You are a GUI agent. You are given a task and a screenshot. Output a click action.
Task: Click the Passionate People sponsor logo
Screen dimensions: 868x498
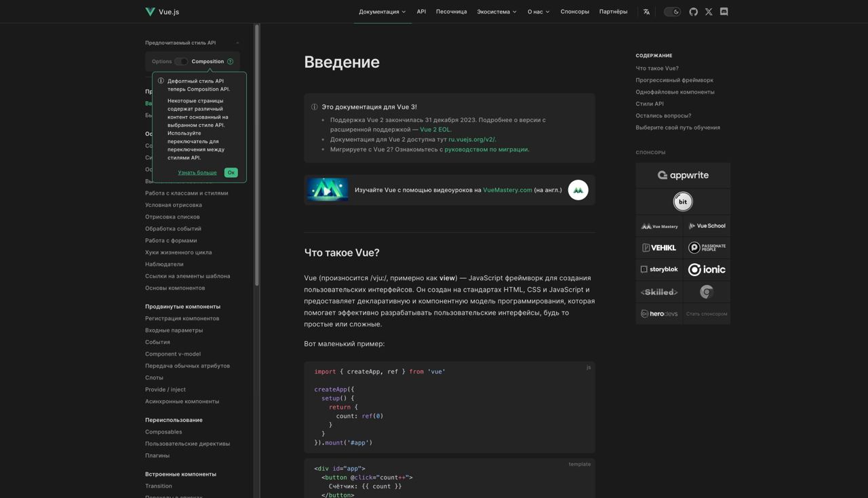click(707, 248)
